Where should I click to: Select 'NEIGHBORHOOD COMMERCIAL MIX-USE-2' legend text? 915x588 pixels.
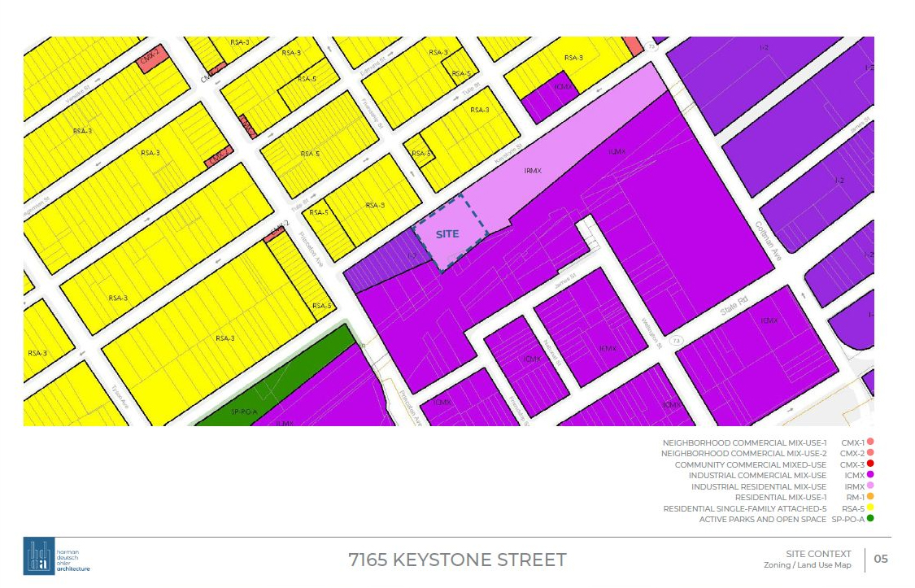[x=744, y=453]
